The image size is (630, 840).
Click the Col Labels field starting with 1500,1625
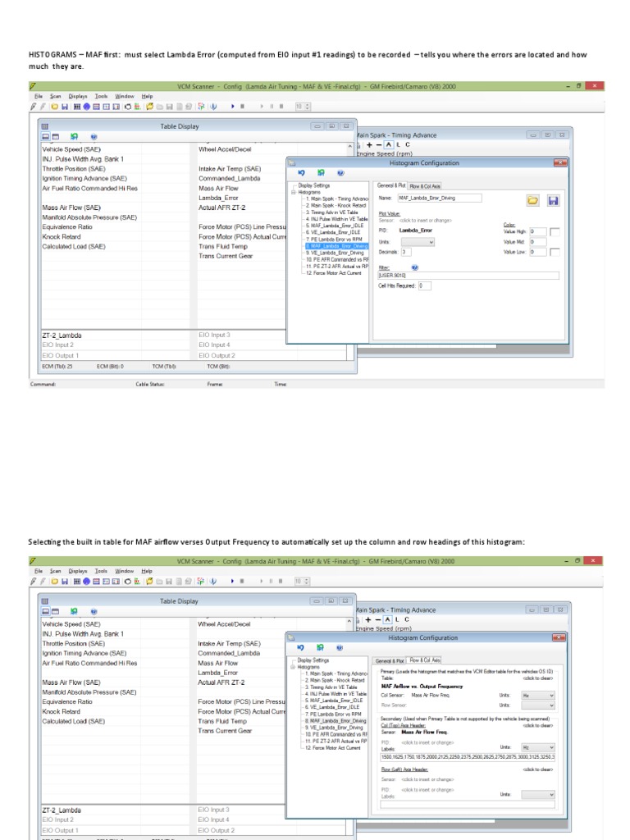click(468, 757)
